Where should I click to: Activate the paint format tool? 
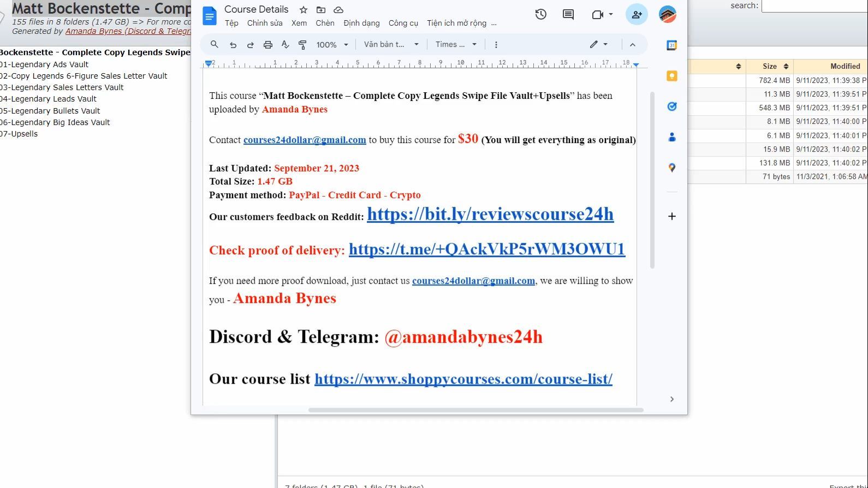pyautogui.click(x=302, y=45)
